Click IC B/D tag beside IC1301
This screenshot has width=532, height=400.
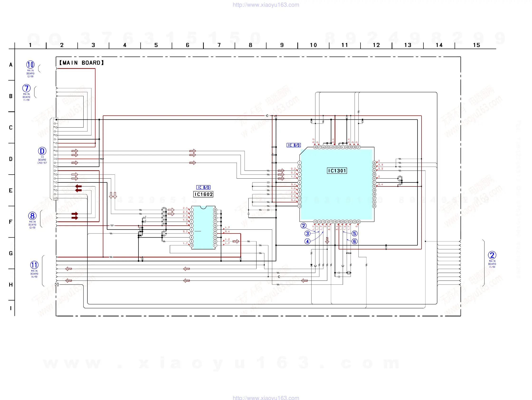click(294, 145)
